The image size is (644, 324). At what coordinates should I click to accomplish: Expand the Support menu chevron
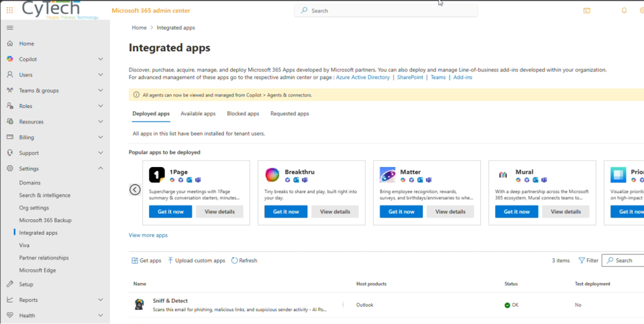click(101, 153)
